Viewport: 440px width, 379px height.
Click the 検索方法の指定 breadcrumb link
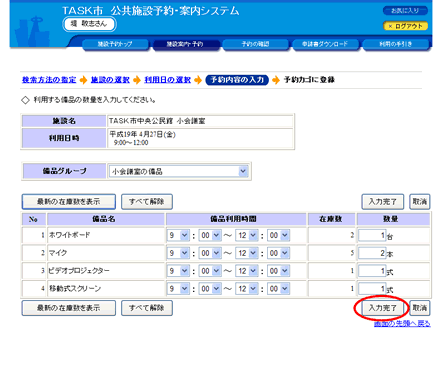click(49, 80)
